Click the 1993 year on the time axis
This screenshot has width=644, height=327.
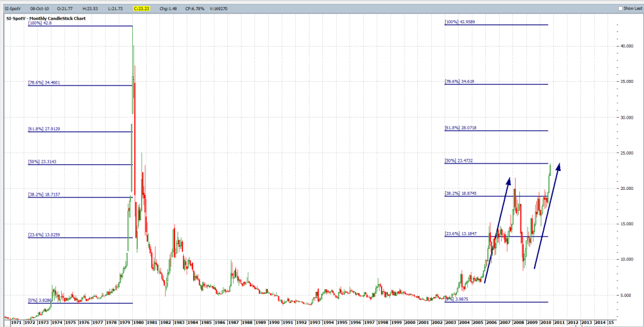[315, 323]
